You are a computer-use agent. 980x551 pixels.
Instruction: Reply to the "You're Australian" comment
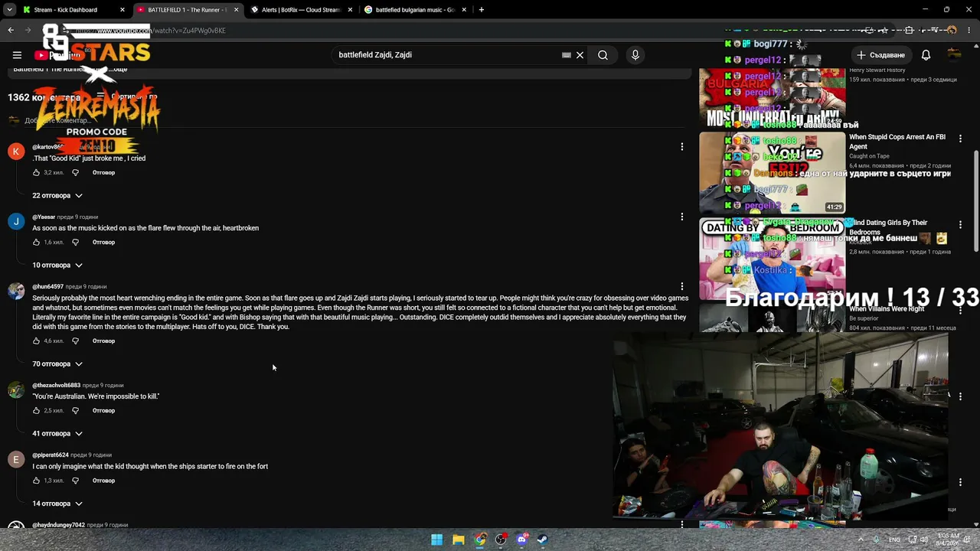[103, 410]
